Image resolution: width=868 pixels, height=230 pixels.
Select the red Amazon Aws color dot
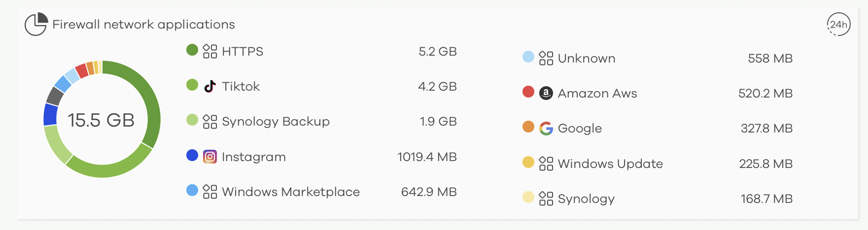point(528,92)
